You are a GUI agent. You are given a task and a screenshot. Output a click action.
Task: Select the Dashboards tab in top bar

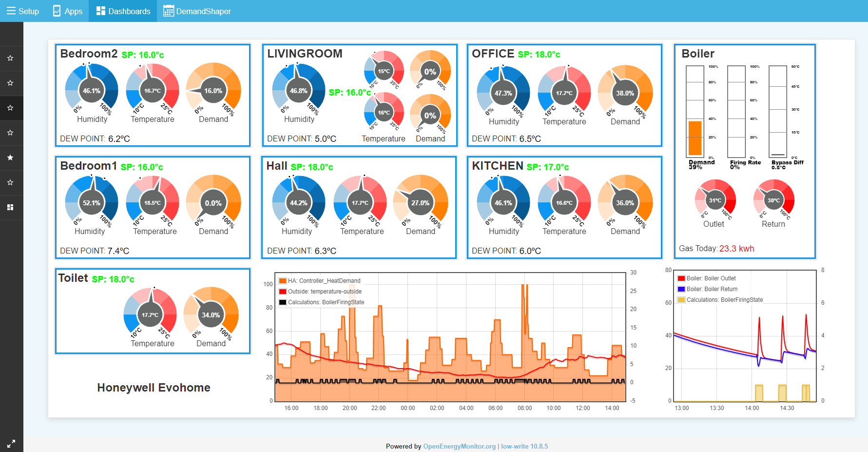[123, 11]
